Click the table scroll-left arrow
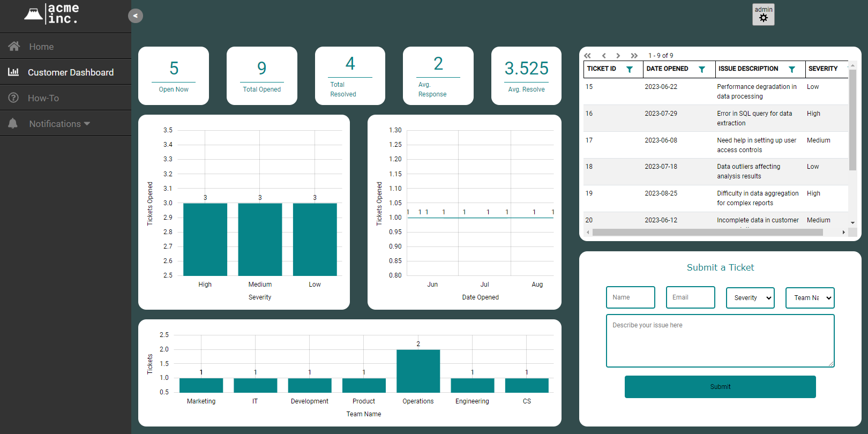 [x=588, y=233]
